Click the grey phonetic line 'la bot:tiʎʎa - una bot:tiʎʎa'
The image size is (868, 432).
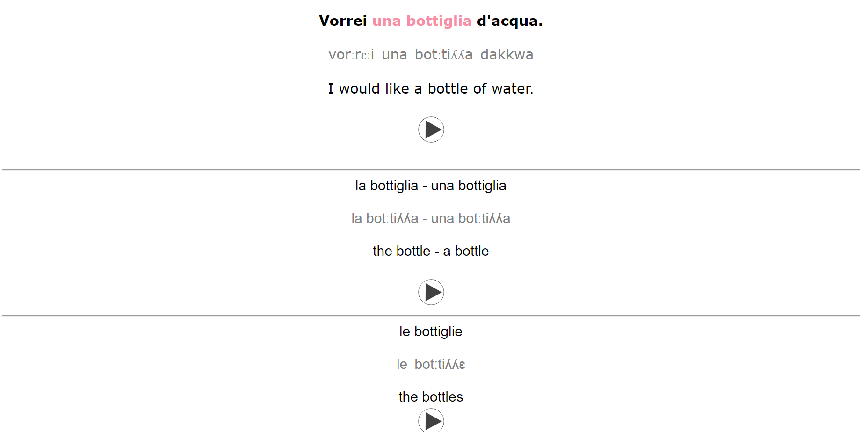coord(431,218)
